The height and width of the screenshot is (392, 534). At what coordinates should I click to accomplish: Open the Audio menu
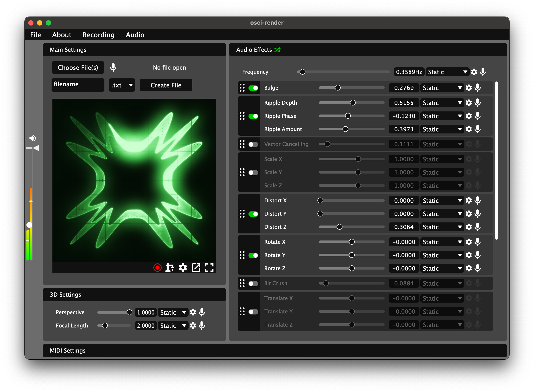point(135,35)
